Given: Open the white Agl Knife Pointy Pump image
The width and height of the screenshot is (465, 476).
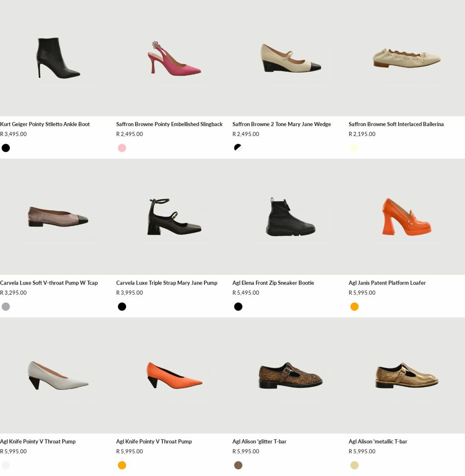Looking at the screenshot, I should tap(58, 376).
